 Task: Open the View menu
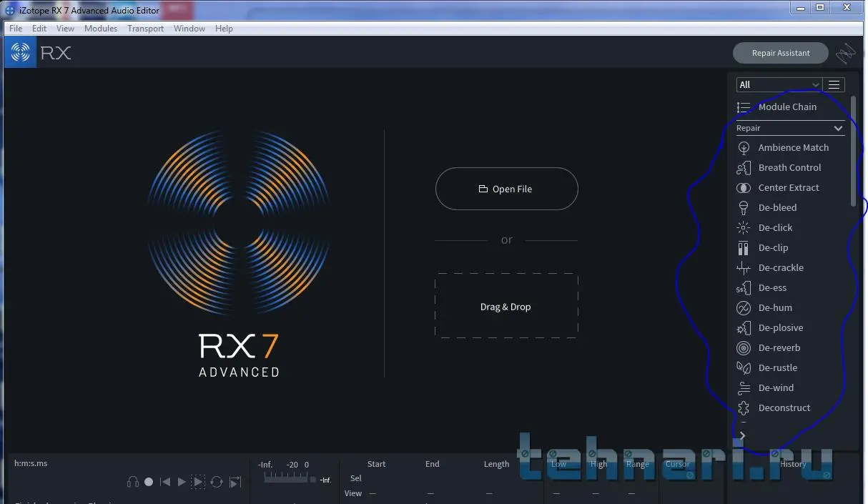point(65,29)
